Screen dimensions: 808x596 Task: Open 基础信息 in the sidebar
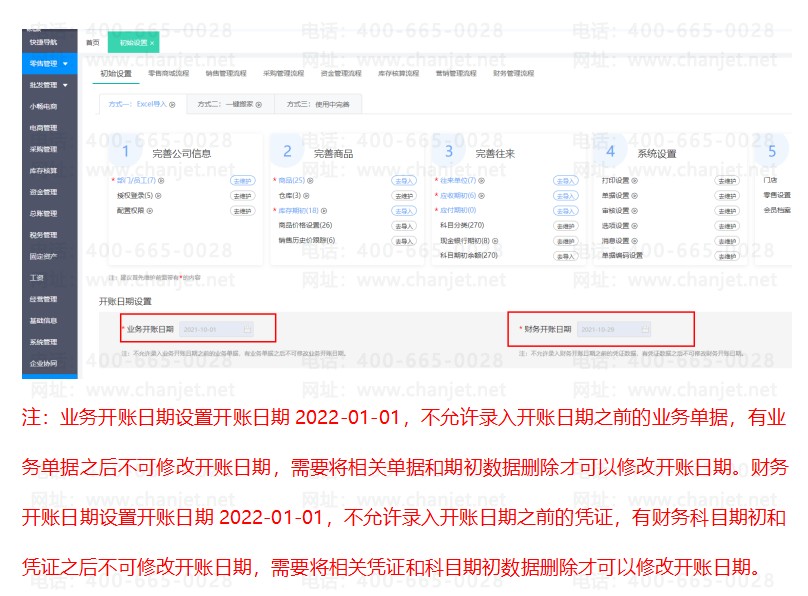coord(43,320)
